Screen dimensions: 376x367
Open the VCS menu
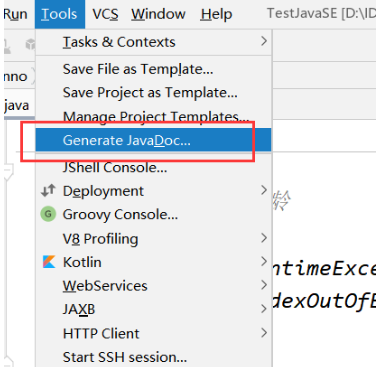(105, 14)
